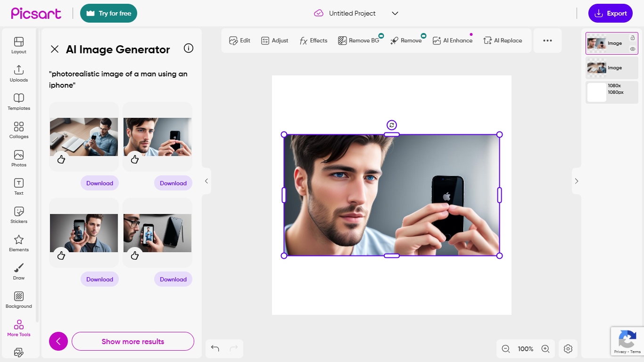Collapse the right layers panel chevron

[576, 181]
